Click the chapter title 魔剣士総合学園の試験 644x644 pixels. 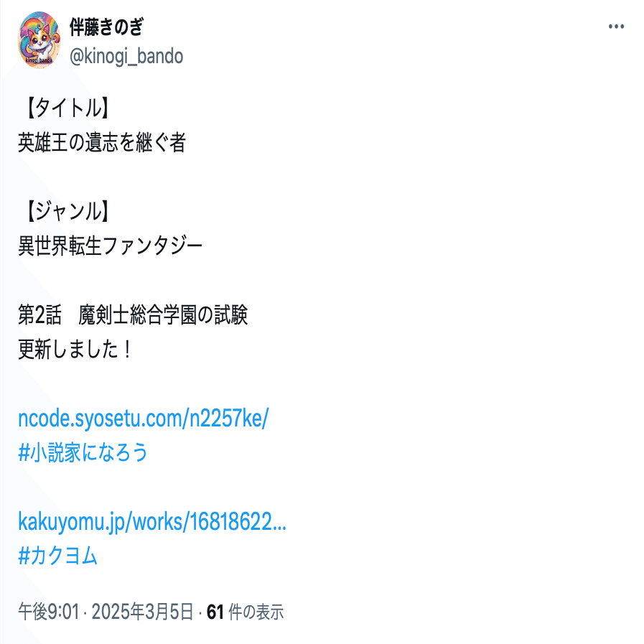[163, 314]
